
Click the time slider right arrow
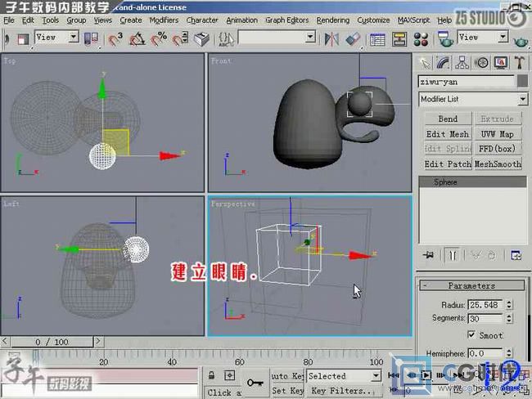pos(98,341)
